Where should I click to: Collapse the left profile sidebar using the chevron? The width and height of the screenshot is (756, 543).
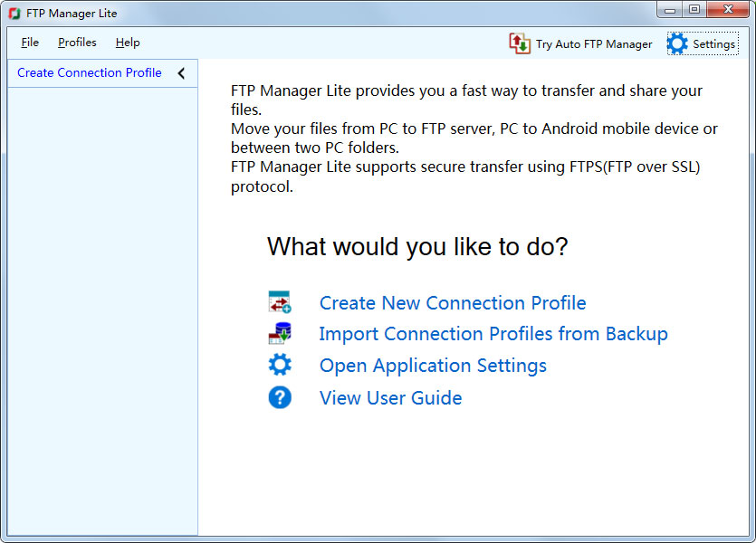[x=181, y=73]
